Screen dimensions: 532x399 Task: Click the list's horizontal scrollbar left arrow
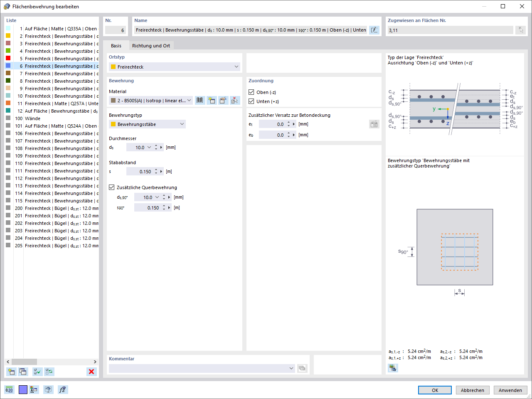8,362
